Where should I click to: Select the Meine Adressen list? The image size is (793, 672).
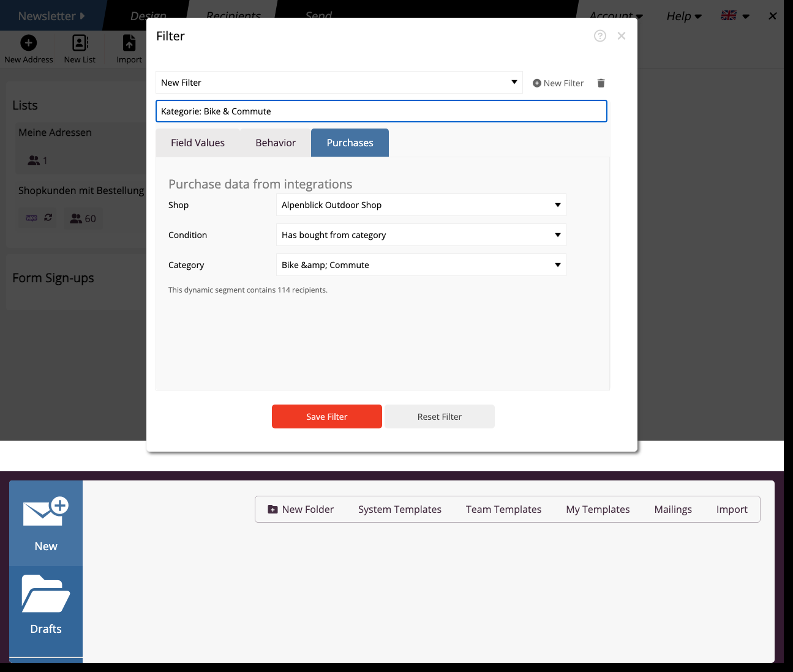55,132
